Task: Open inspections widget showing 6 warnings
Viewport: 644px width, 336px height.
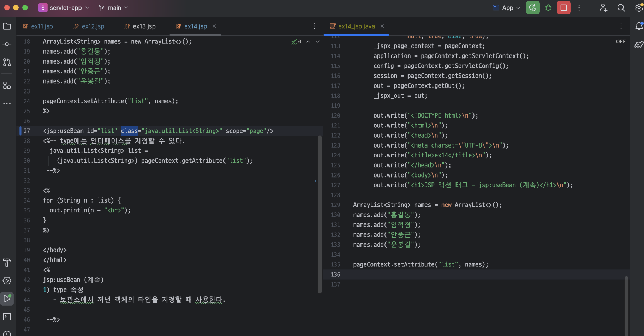Action: pos(296,42)
